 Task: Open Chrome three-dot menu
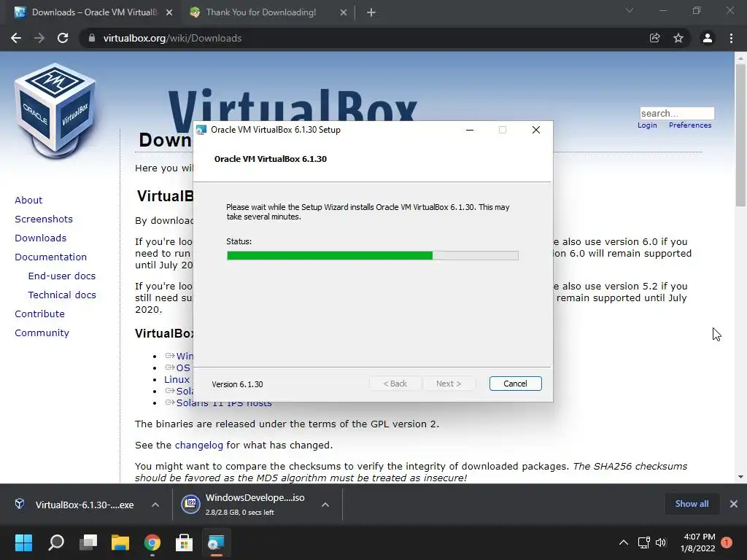731,38
